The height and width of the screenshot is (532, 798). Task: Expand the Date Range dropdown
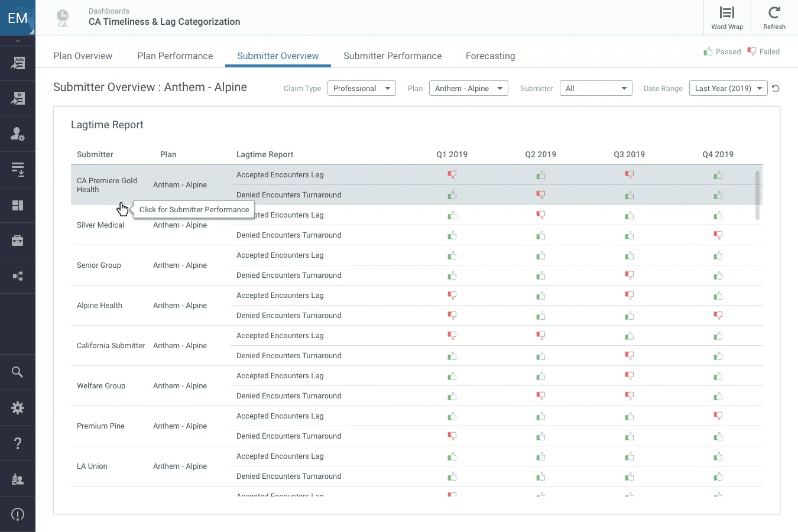[x=728, y=89]
